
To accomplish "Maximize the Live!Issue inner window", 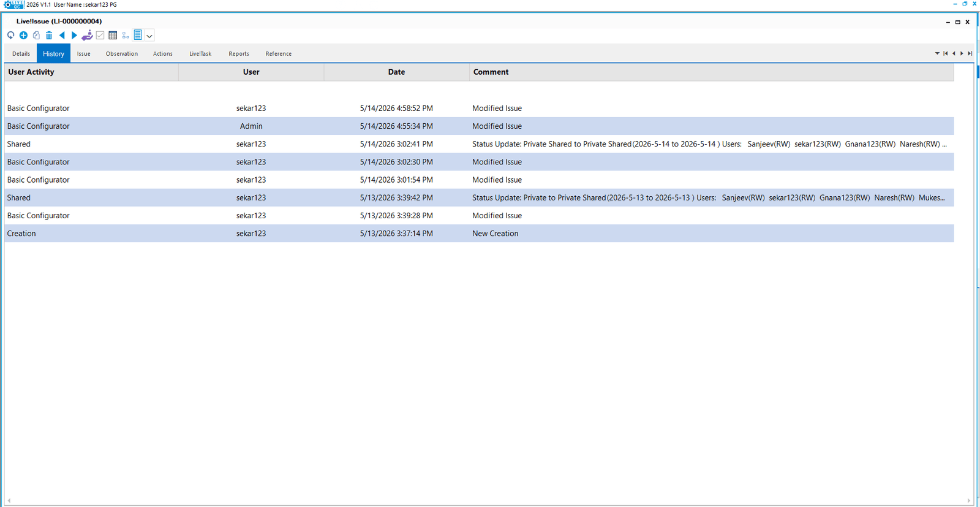I will click(x=958, y=22).
